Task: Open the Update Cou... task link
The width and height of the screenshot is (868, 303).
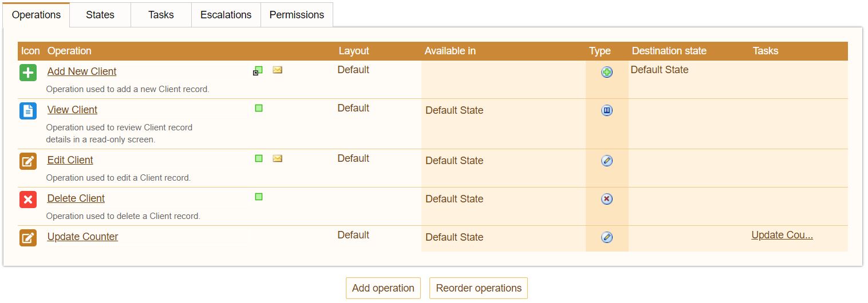Action: pos(782,235)
